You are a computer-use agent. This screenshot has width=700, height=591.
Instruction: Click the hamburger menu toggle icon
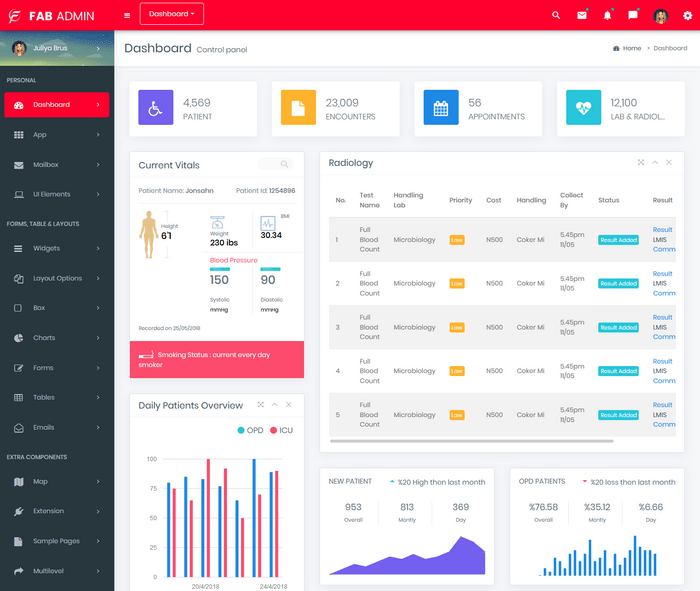[127, 15]
